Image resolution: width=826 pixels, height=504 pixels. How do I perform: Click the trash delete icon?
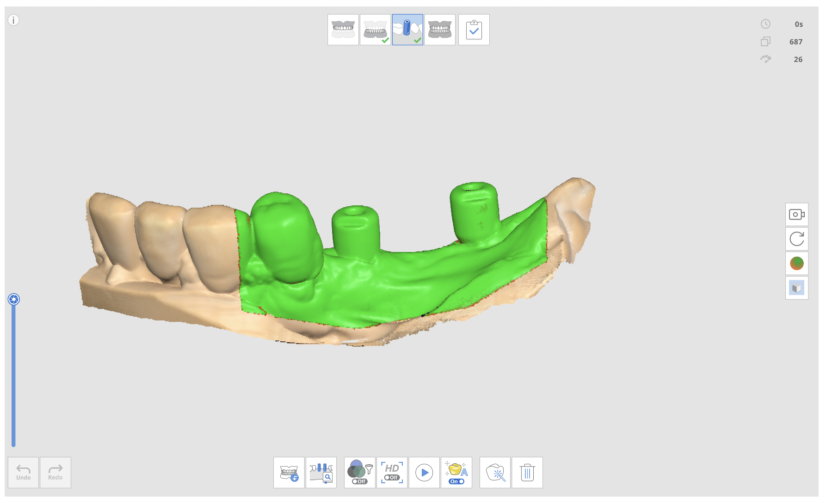pos(527,473)
